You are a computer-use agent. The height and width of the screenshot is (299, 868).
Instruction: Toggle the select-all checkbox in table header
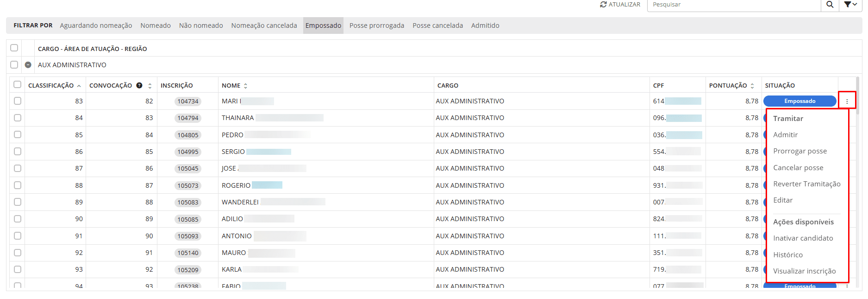click(18, 84)
